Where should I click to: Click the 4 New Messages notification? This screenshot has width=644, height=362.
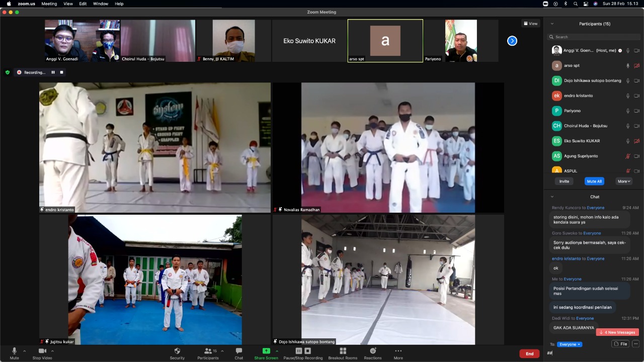click(617, 332)
